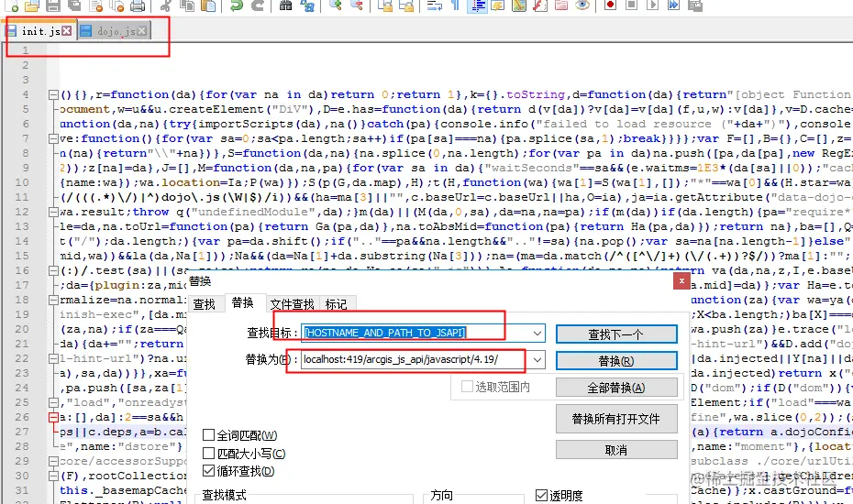Open the 标记 dialog tab
This screenshot has width=853, height=504.
click(337, 304)
